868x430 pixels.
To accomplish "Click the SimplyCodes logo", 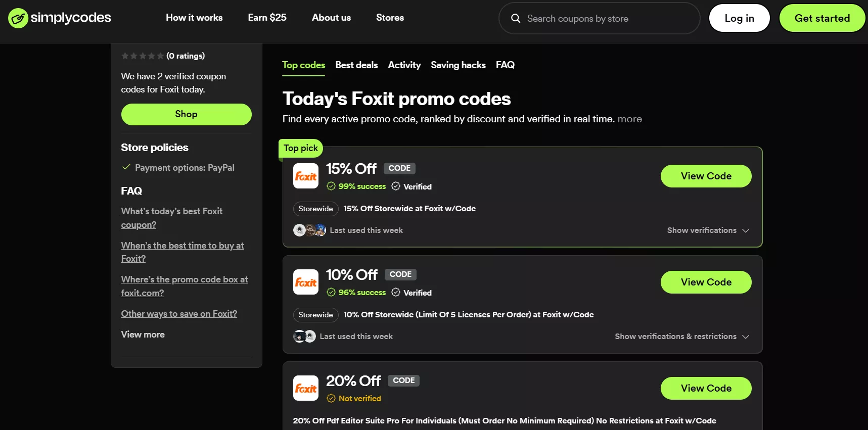I will (x=59, y=18).
